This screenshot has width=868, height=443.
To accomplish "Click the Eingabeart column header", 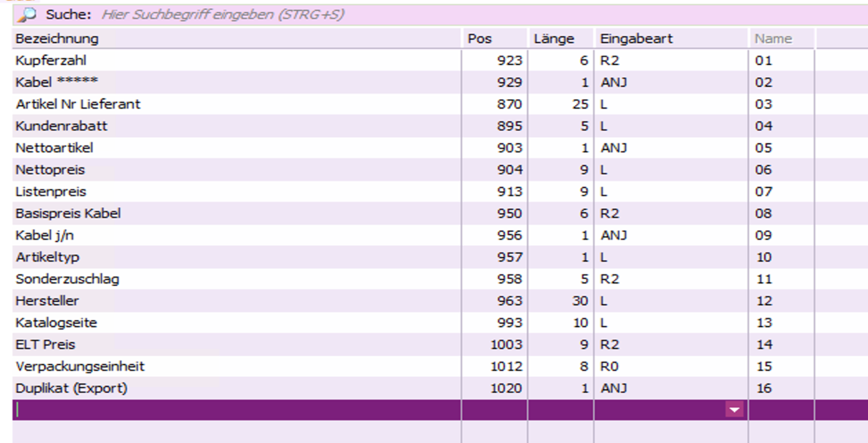I will (x=636, y=39).
